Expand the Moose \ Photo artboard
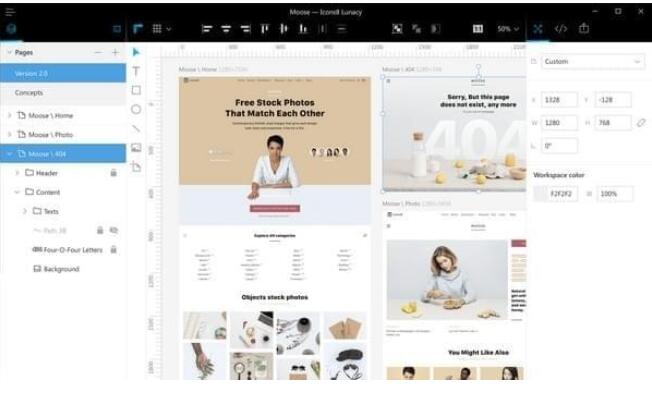The height and width of the screenshot is (399, 652). pyautogui.click(x=10, y=134)
